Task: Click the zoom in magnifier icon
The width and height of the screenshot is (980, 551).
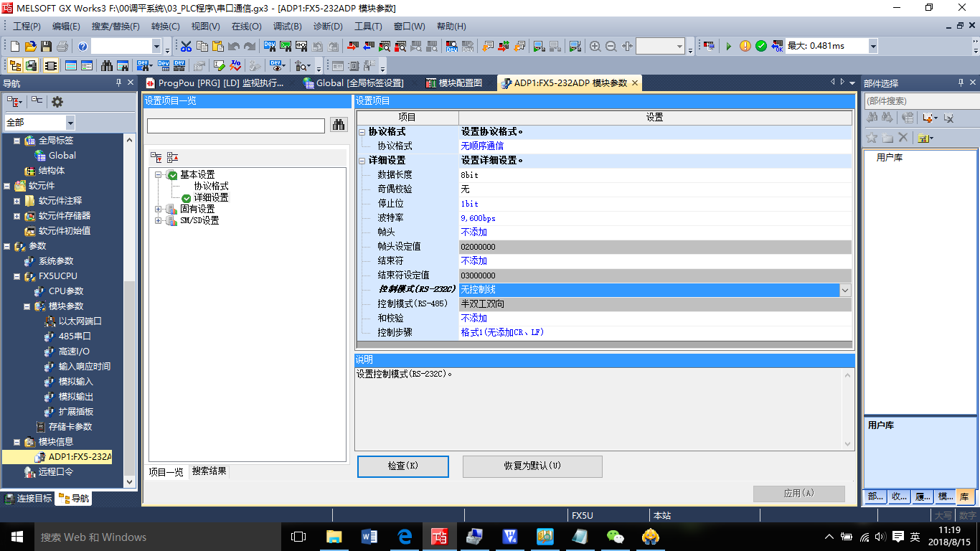Action: 595,47
